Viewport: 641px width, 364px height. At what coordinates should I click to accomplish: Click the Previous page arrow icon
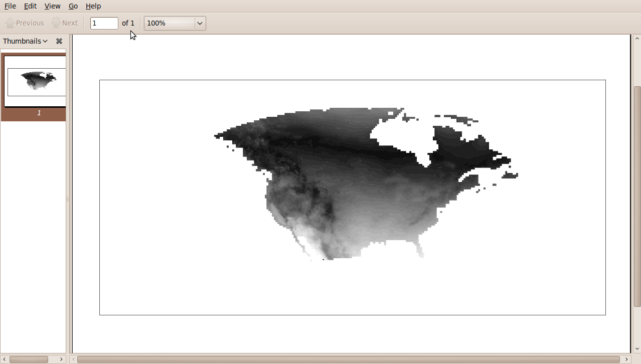10,23
